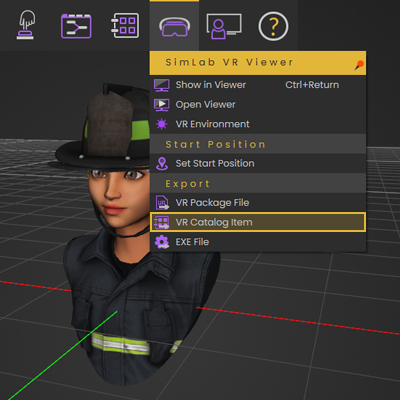400x400 pixels.
Task: Choose Show in Viewer menu entry
Action: point(258,85)
